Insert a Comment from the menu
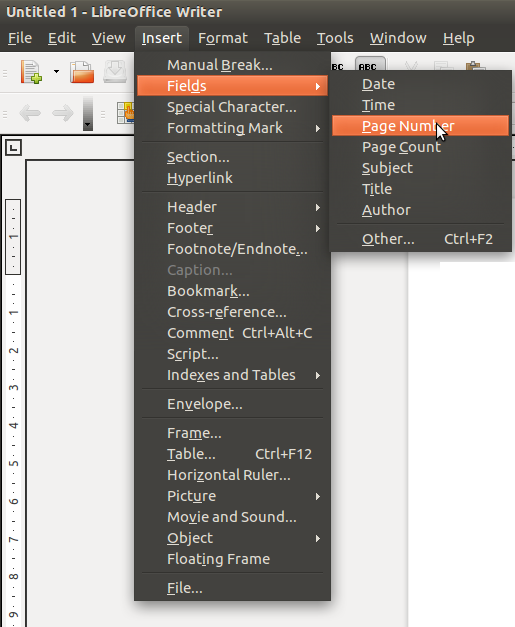Screen dimensions: 515x627 (x=232, y=333)
